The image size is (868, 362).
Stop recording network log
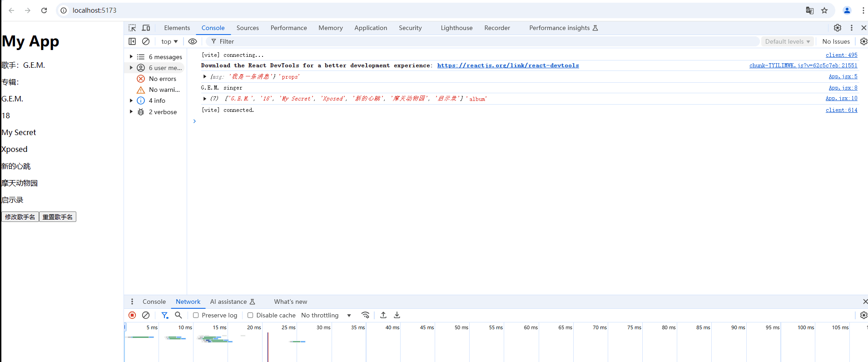(132, 315)
